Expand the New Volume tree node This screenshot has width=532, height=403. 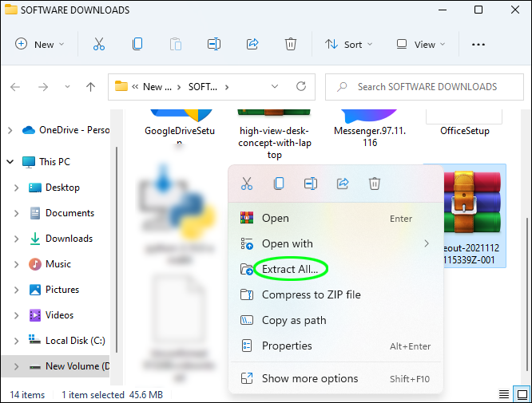point(16,366)
